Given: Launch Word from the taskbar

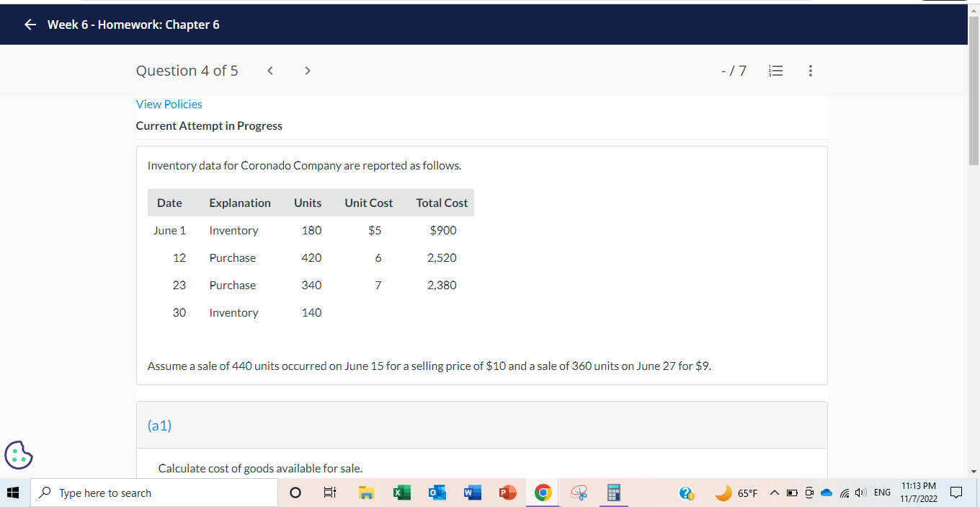Looking at the screenshot, I should (x=471, y=493).
